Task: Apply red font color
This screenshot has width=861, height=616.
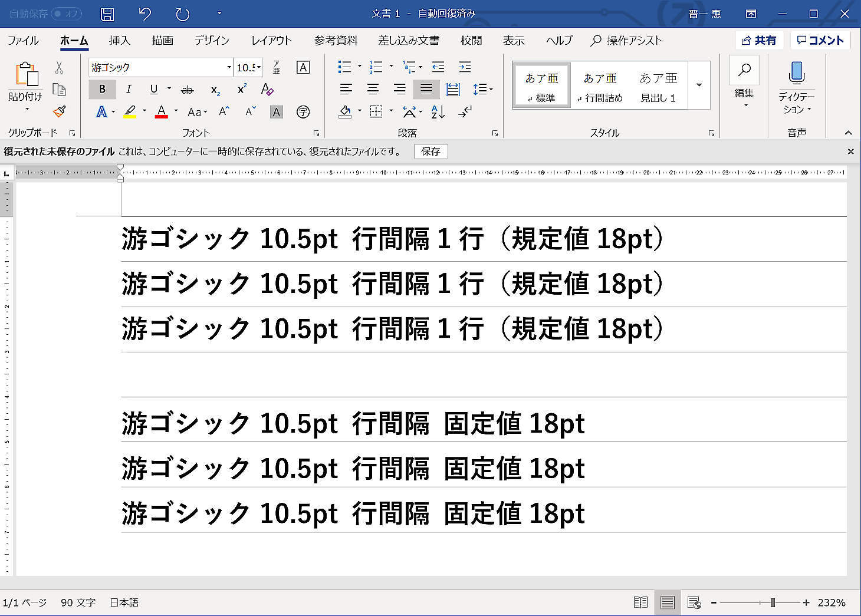Action: coord(161,111)
